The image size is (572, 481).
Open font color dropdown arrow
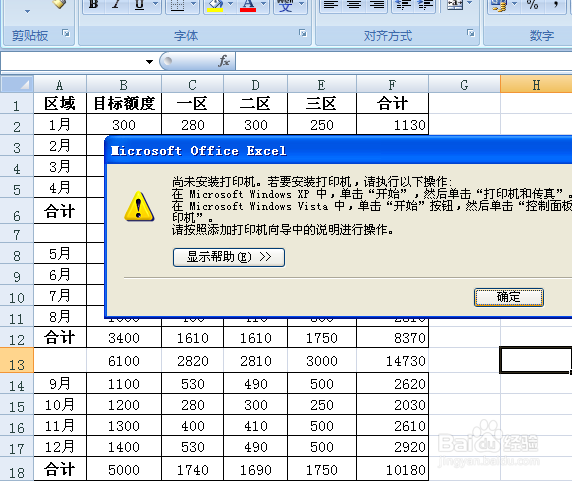pos(263,4)
